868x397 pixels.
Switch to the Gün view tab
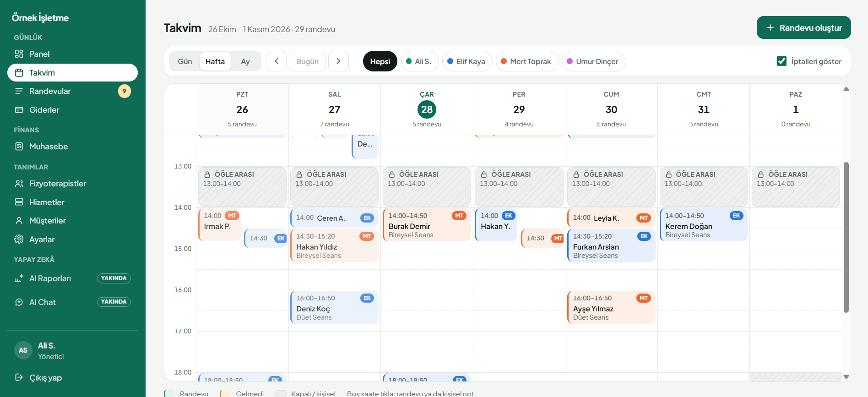point(185,61)
